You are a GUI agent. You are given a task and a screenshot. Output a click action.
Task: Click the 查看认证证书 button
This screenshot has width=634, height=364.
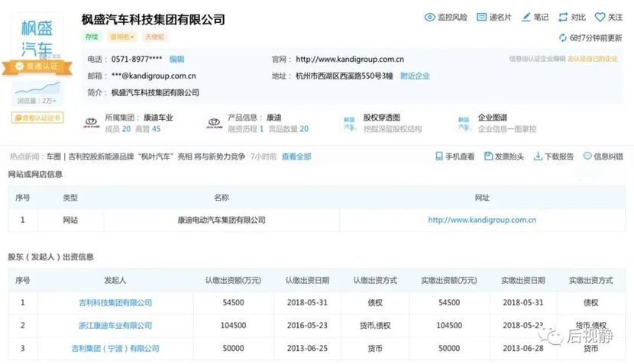[x=37, y=118]
